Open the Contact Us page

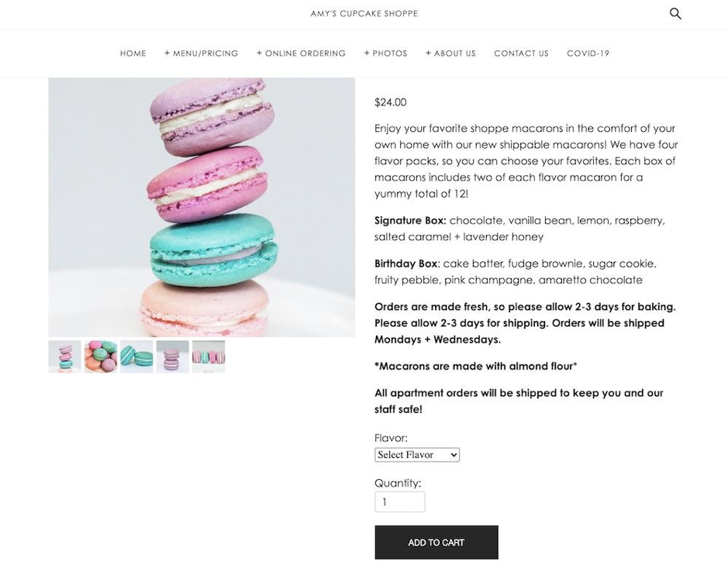[x=522, y=53]
